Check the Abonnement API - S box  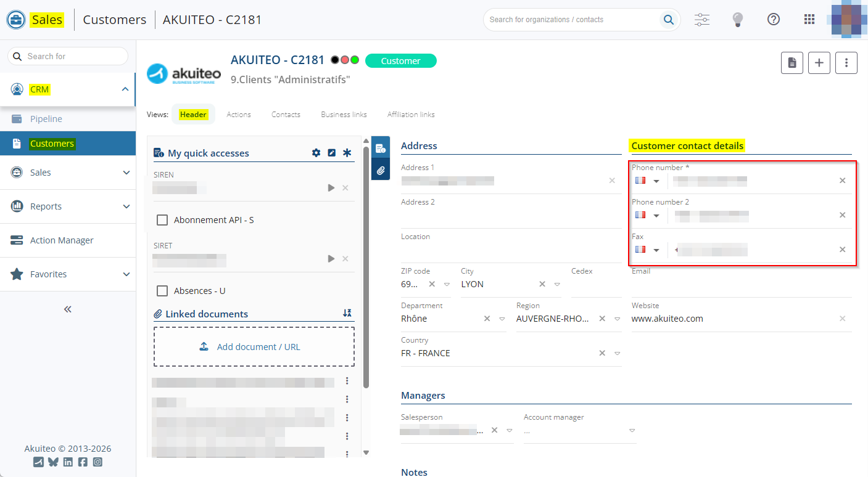[162, 220]
